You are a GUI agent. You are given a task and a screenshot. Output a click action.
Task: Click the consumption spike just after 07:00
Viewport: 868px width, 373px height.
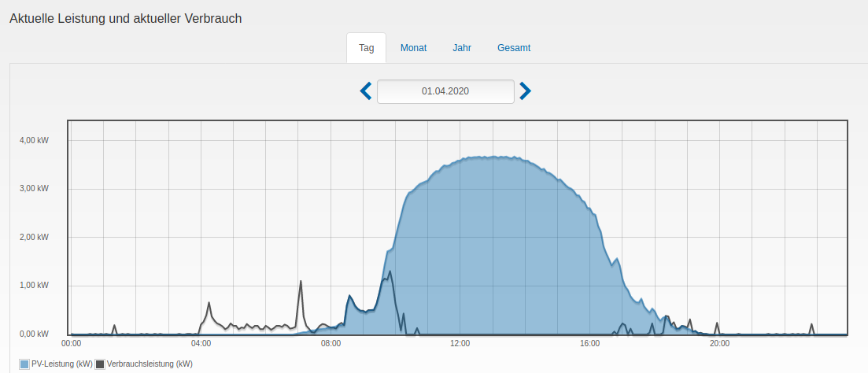(301, 281)
